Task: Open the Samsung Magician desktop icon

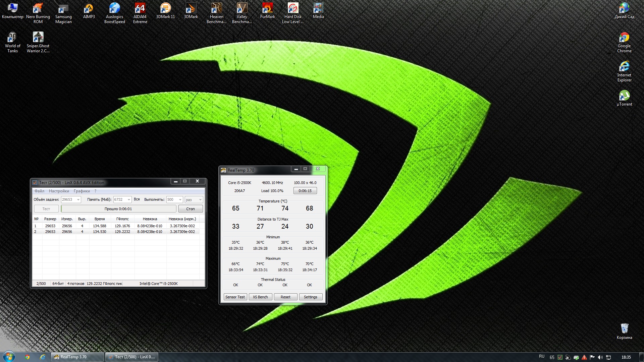Action: coord(63,13)
